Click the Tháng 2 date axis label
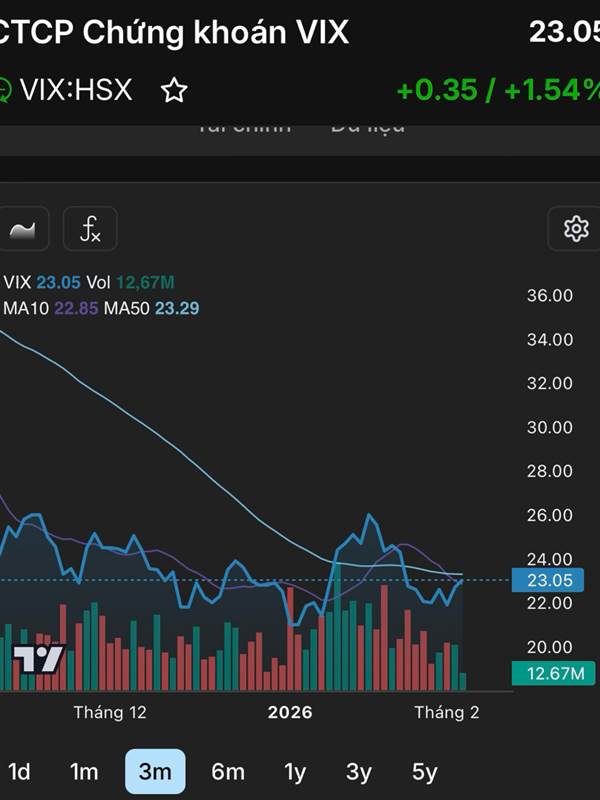The width and height of the screenshot is (600, 800). click(x=446, y=712)
